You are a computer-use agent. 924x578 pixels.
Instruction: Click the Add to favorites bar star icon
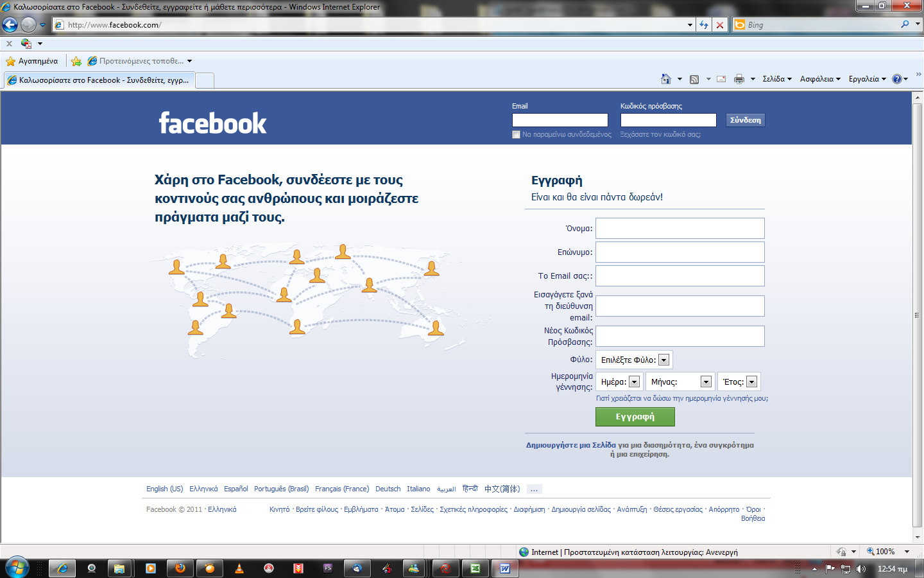[76, 61]
